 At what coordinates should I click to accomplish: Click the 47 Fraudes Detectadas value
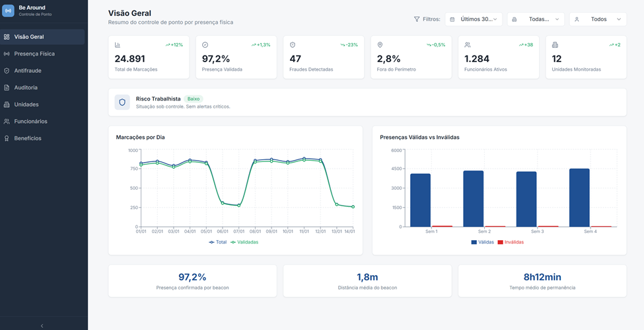tap(295, 58)
